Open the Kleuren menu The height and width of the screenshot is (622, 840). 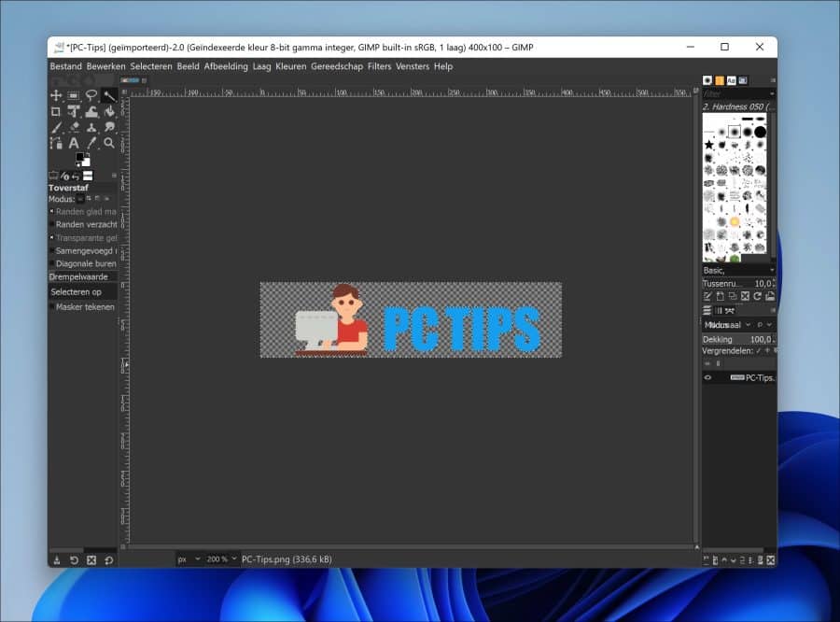pyautogui.click(x=291, y=66)
